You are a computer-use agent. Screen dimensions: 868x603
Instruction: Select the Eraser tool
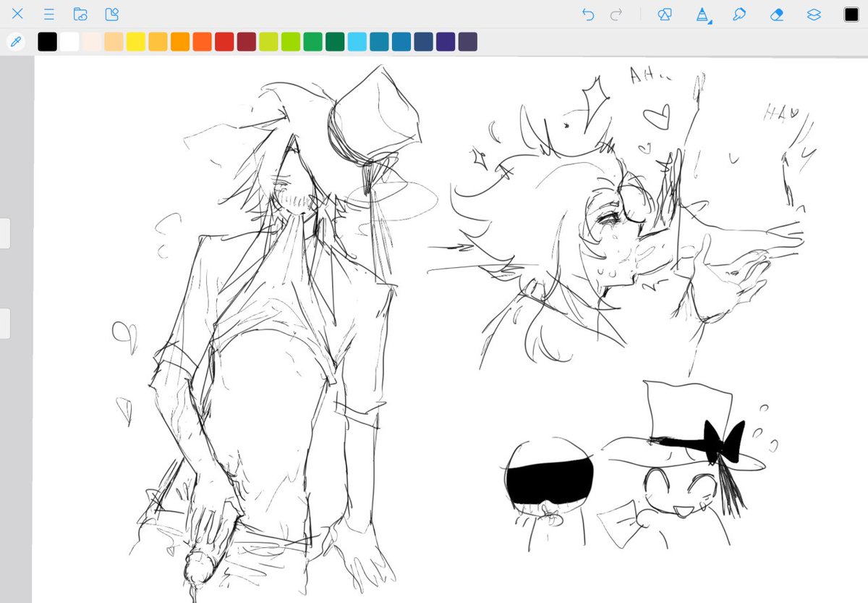[x=777, y=14]
